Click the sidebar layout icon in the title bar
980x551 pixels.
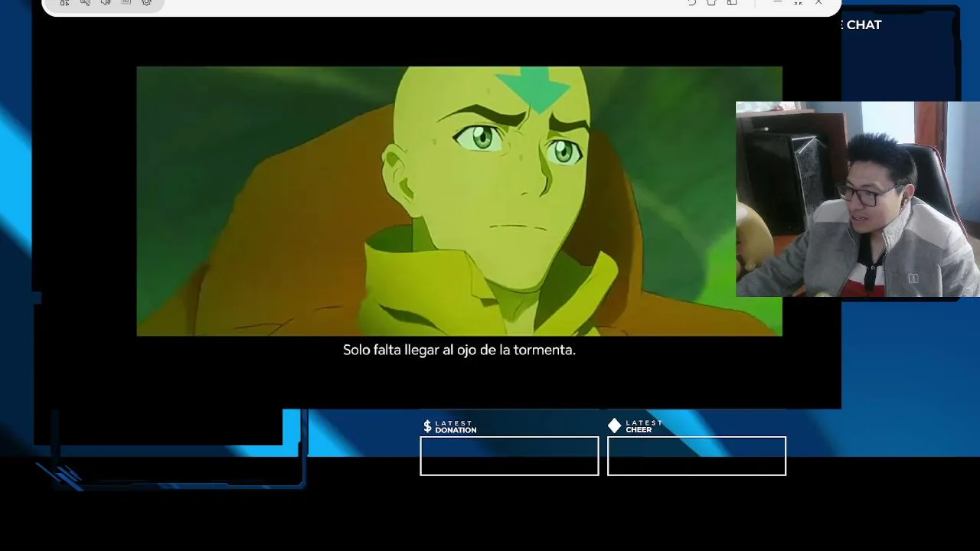point(732,3)
